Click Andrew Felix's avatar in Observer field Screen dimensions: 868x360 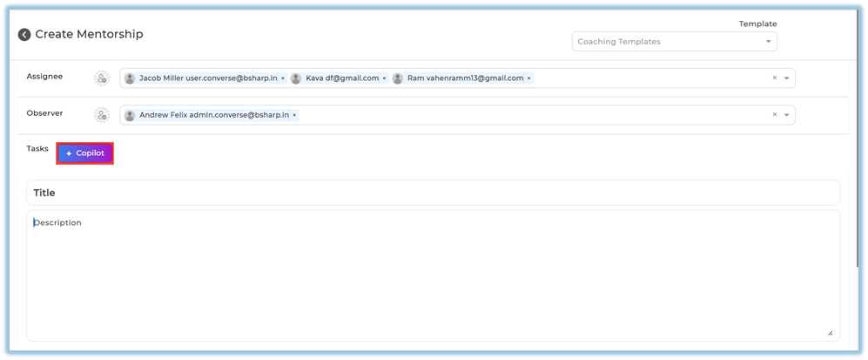click(x=130, y=115)
